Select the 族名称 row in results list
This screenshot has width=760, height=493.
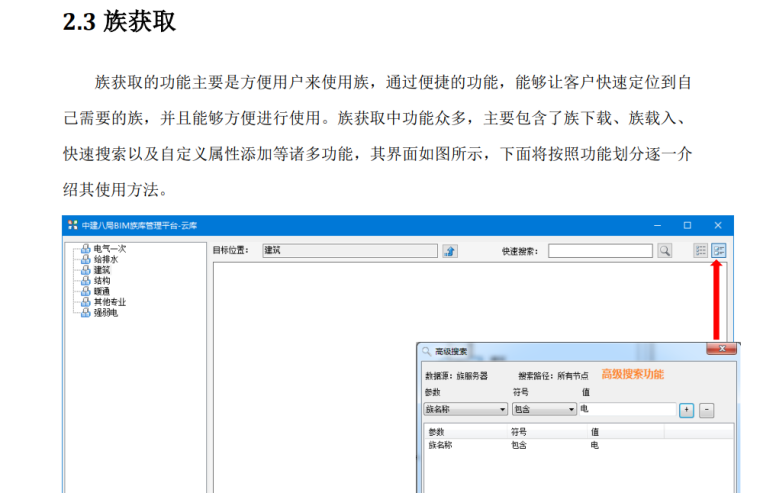click(x=441, y=444)
